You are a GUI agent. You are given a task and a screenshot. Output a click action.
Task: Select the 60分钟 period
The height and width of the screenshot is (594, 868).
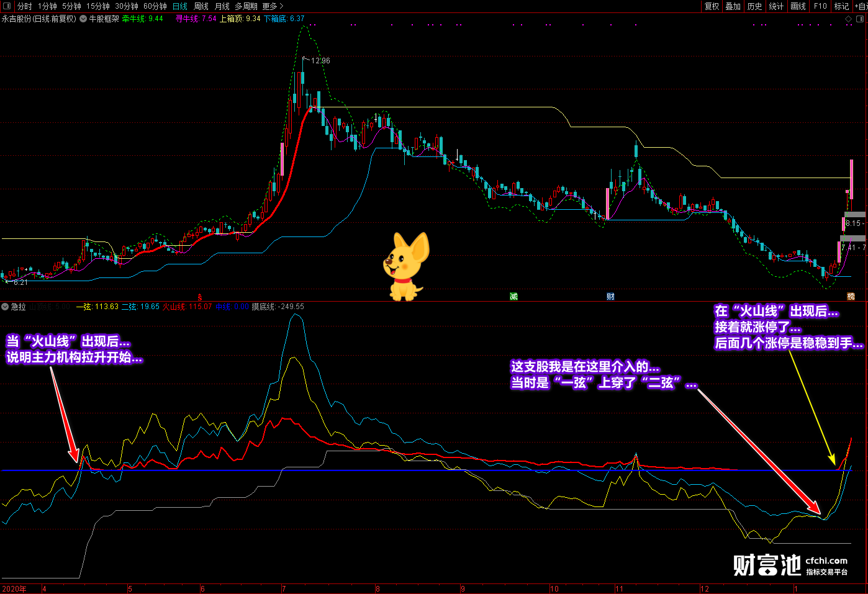pos(155,6)
